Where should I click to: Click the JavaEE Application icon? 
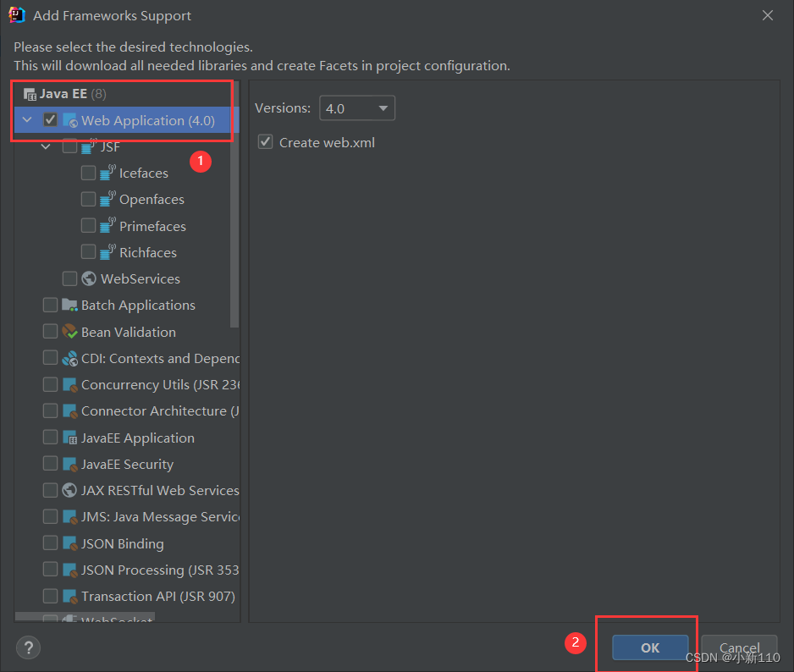tap(70, 438)
